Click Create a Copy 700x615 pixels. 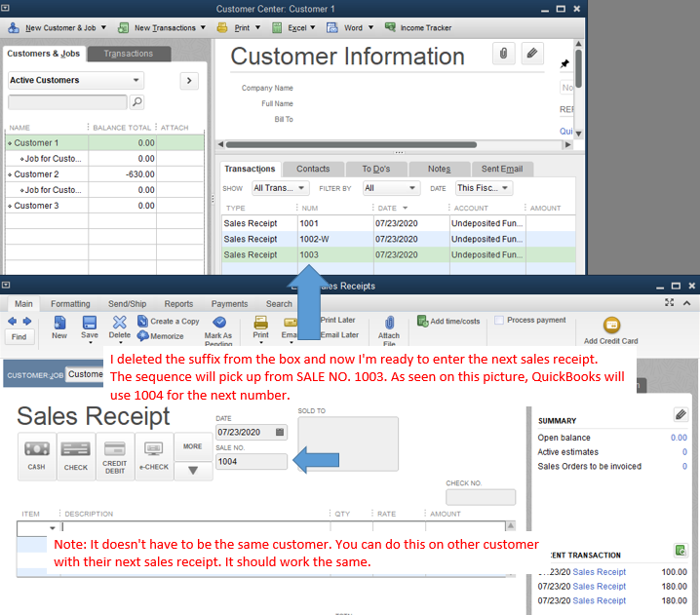pos(169,321)
